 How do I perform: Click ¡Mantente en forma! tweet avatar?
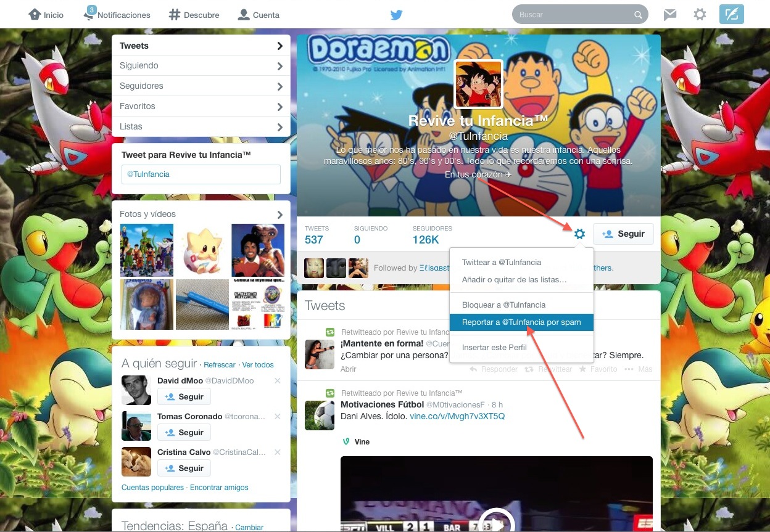click(x=320, y=354)
